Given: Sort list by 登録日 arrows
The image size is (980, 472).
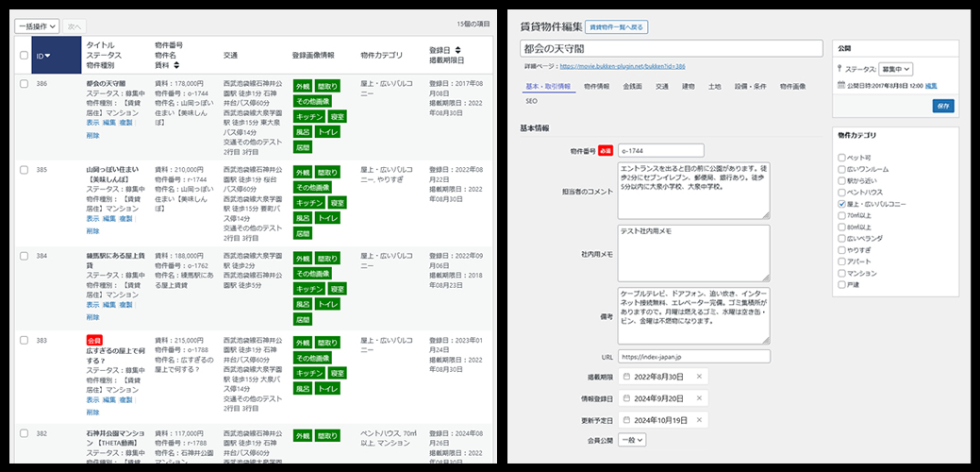Looking at the screenshot, I should click(457, 50).
